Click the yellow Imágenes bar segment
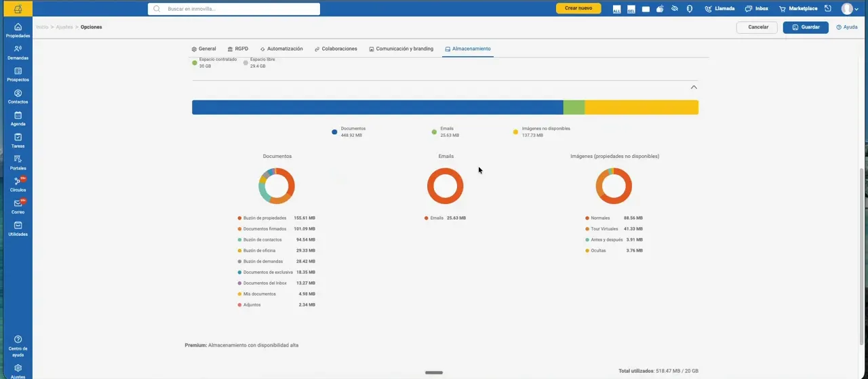Viewport: 868px width, 379px height. tap(642, 107)
